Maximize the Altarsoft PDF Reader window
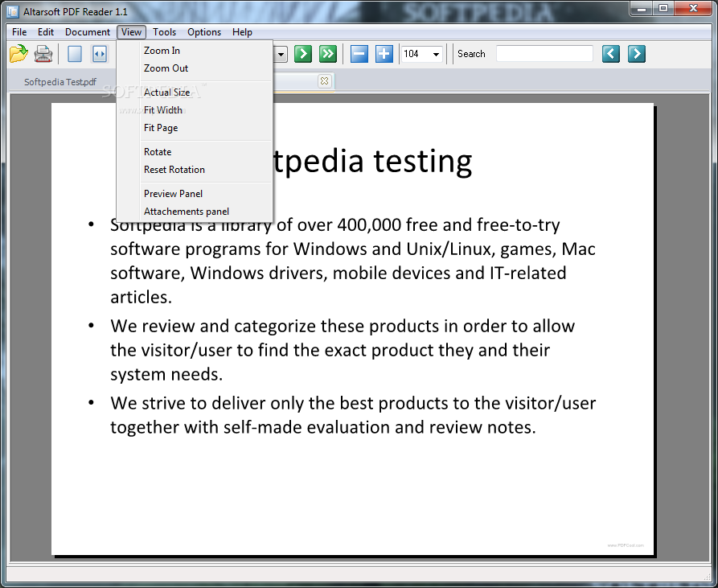The width and height of the screenshot is (718, 588). pos(663,8)
